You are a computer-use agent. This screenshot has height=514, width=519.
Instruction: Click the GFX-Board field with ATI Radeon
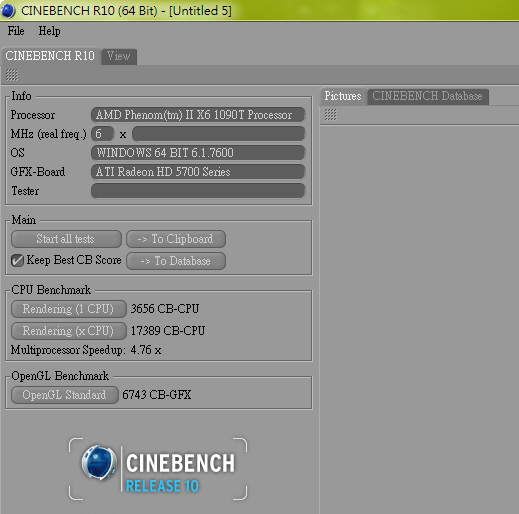198,172
